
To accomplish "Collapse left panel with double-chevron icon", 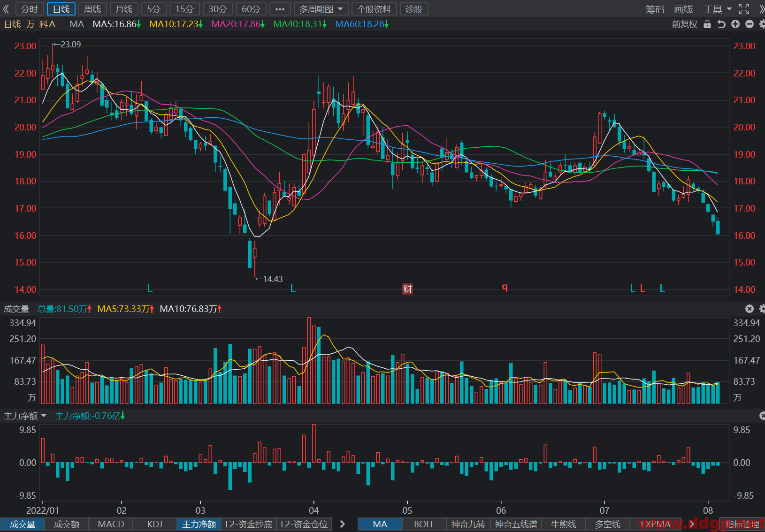I will 6,9.
